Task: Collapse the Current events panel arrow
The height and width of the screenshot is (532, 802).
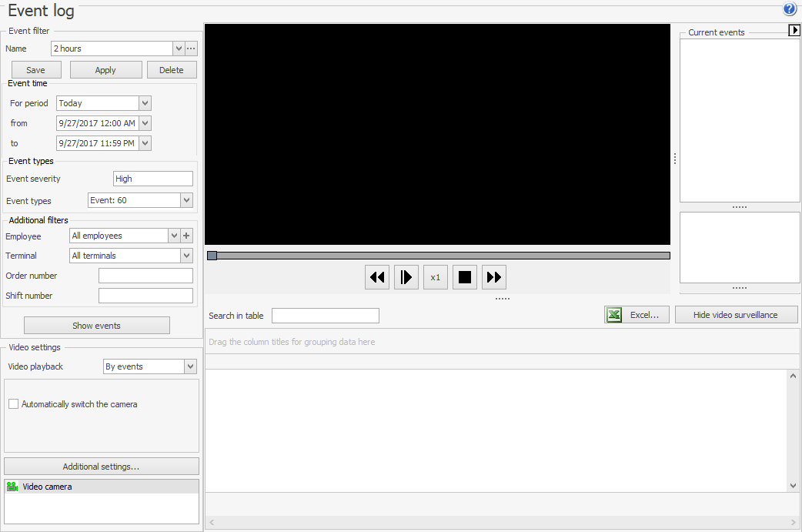Action: click(795, 30)
